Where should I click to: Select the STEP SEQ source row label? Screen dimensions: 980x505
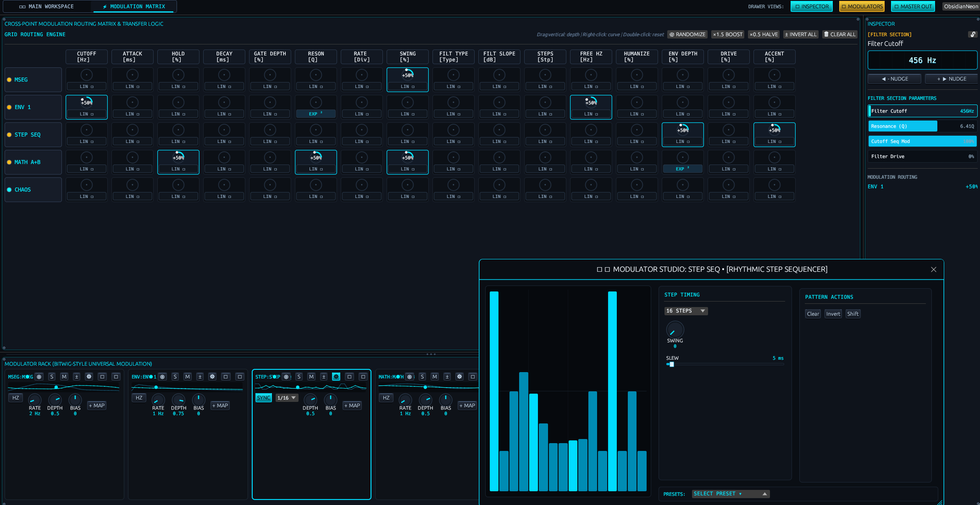click(x=33, y=135)
